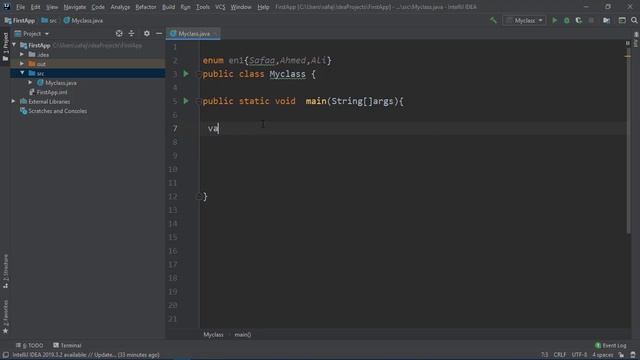The height and width of the screenshot is (360, 640).
Task: Open Search Everywhere magnifier icon
Action: pyautogui.click(x=634, y=20)
